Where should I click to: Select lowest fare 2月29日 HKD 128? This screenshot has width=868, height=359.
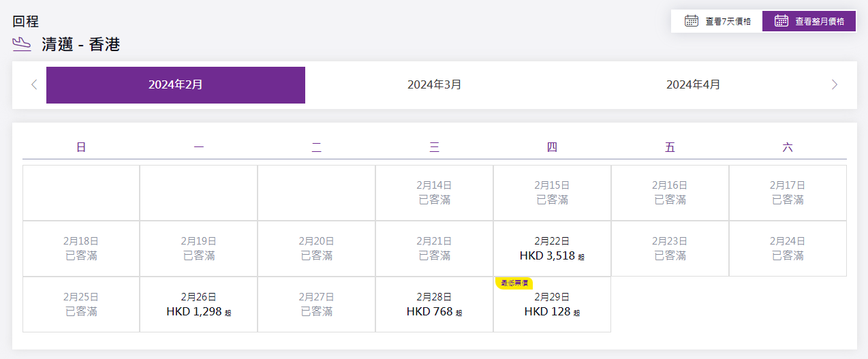pos(552,305)
